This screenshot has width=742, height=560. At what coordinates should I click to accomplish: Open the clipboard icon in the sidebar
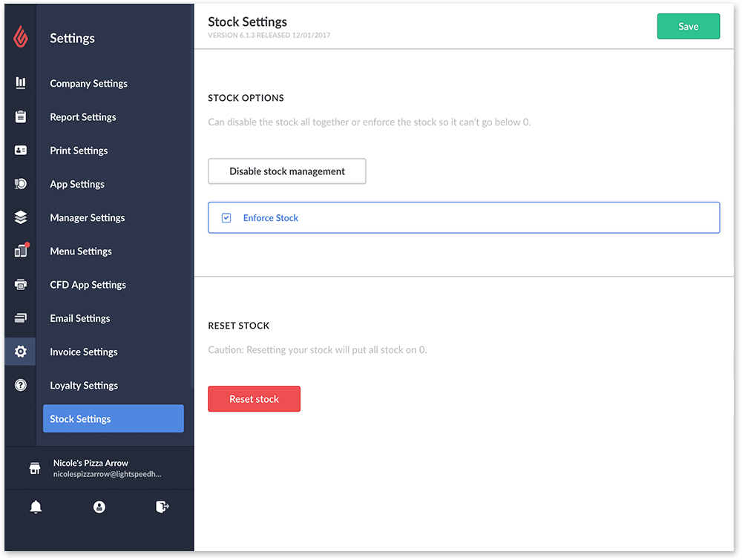pos(20,116)
